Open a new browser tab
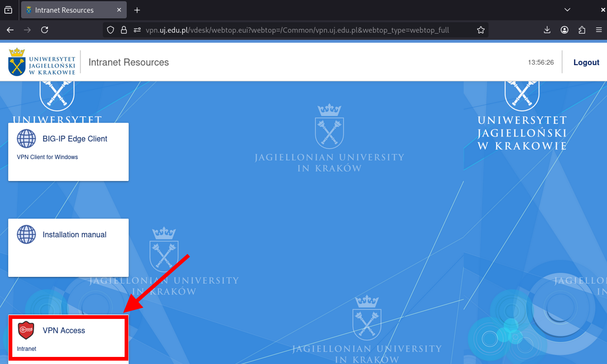 [x=137, y=10]
